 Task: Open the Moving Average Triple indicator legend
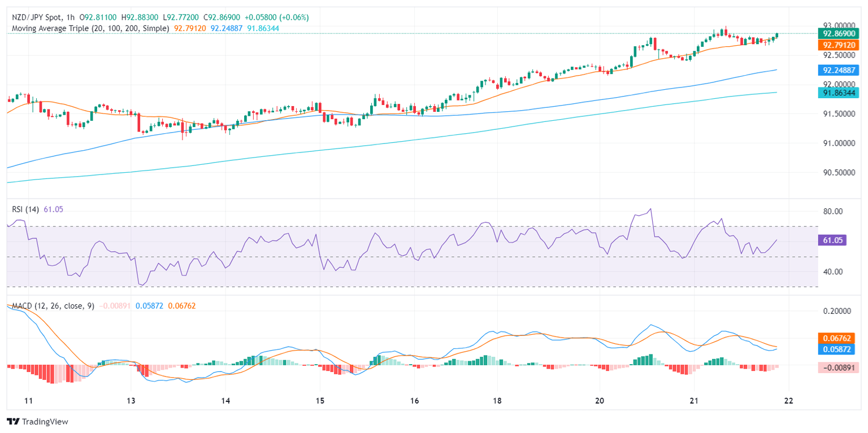point(88,28)
